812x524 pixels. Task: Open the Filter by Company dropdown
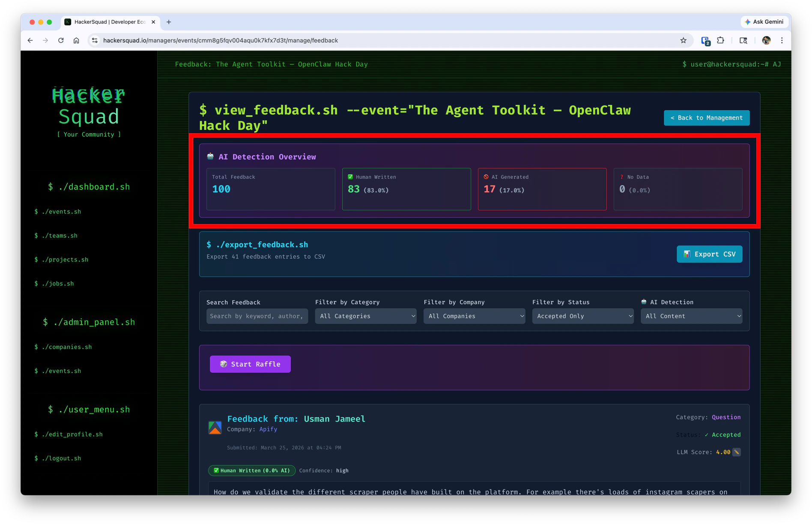point(474,316)
